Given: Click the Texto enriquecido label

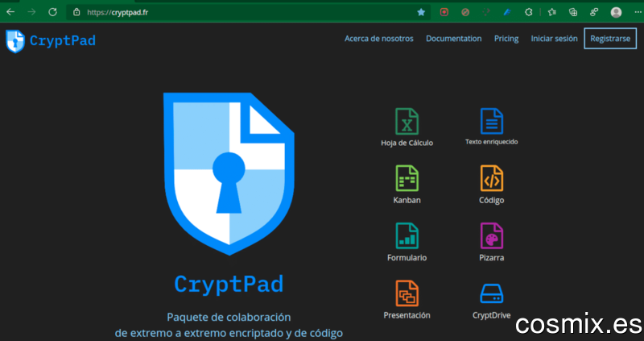Looking at the screenshot, I should click(x=492, y=142).
